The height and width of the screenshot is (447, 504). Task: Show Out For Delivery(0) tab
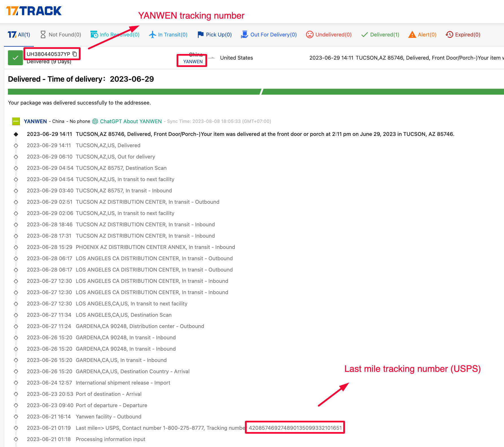coord(269,35)
